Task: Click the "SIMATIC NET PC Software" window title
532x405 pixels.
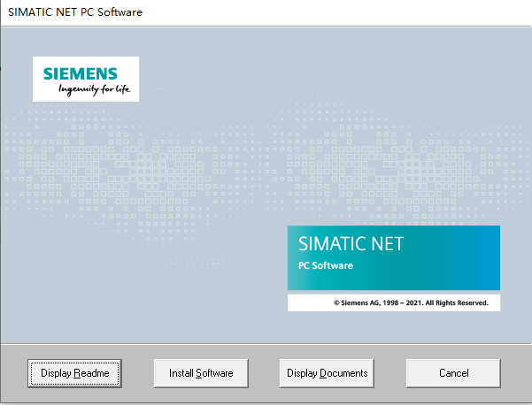Action: pos(74,12)
